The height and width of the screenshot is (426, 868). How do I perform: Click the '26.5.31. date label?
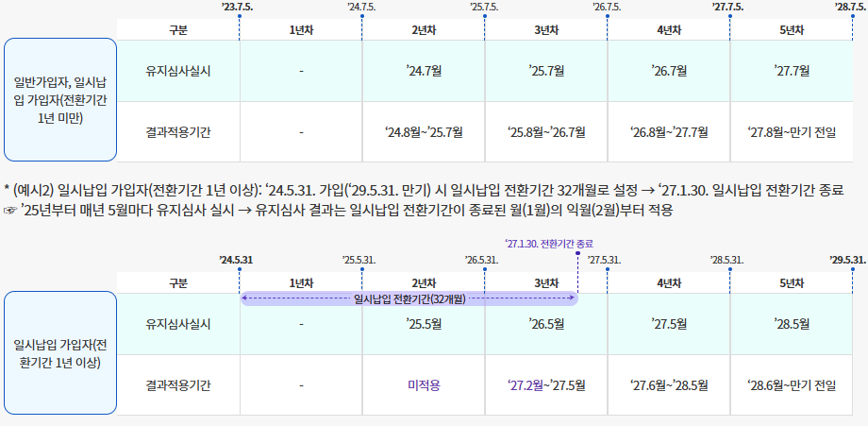[x=483, y=260]
